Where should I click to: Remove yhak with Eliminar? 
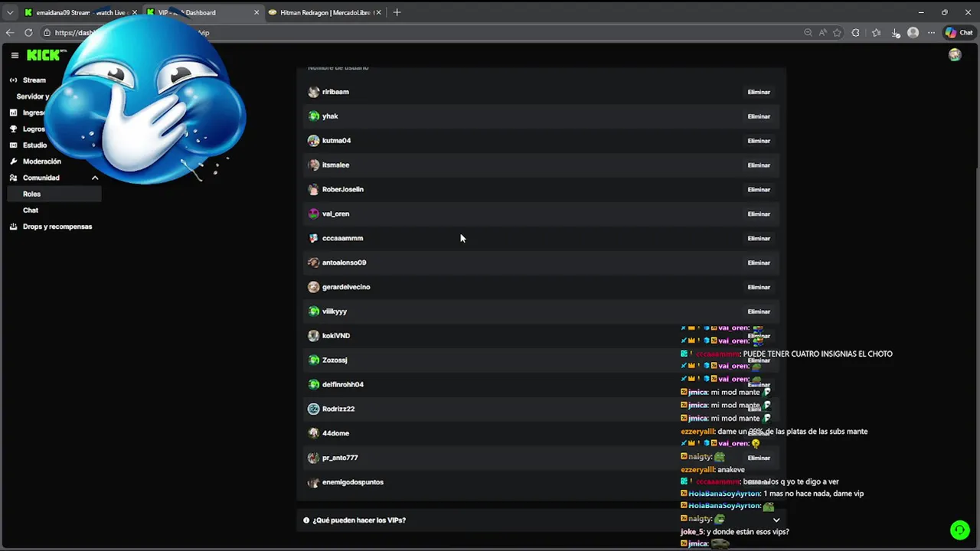click(x=759, y=116)
